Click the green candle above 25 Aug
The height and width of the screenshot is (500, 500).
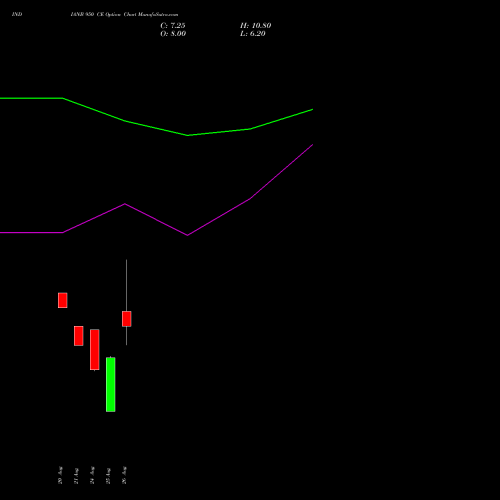click(x=111, y=385)
